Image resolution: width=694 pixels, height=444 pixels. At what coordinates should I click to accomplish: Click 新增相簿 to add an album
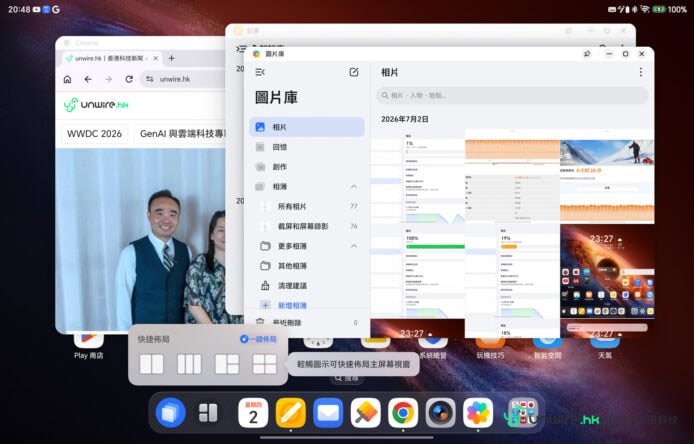click(292, 305)
